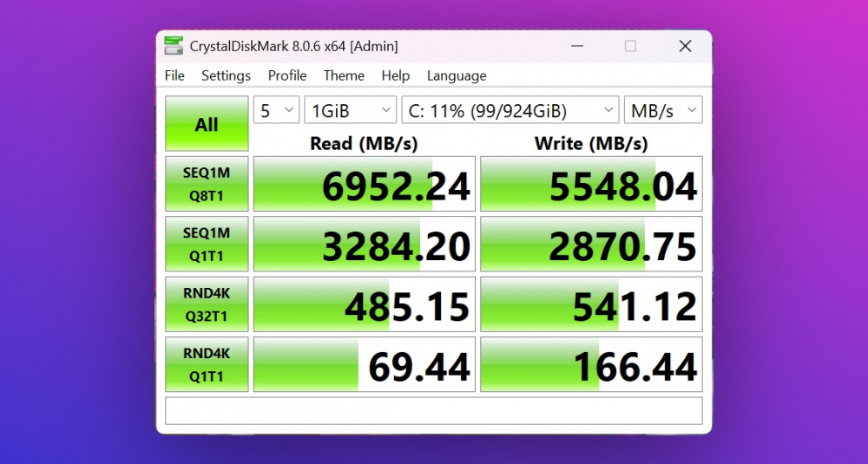Open the drive dropdown showing C: 11%
Viewport: 868px width, 464px height.
tap(510, 110)
